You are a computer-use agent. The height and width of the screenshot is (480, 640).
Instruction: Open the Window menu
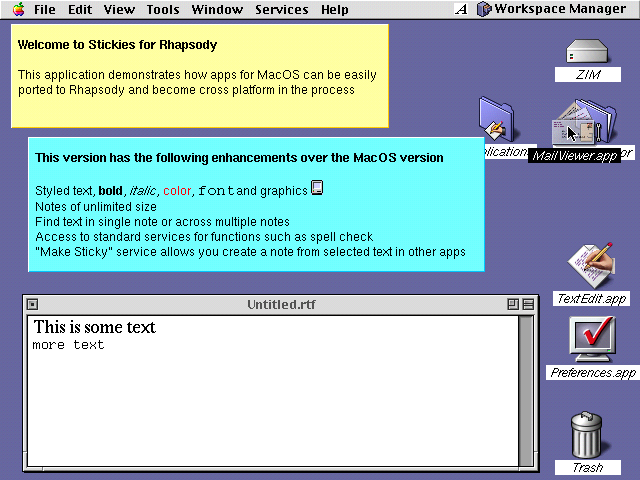pyautogui.click(x=217, y=9)
